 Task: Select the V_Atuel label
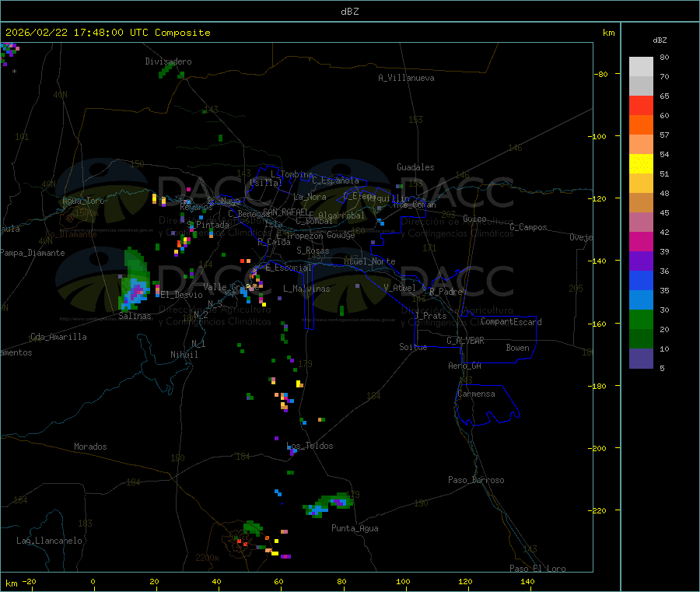400,288
